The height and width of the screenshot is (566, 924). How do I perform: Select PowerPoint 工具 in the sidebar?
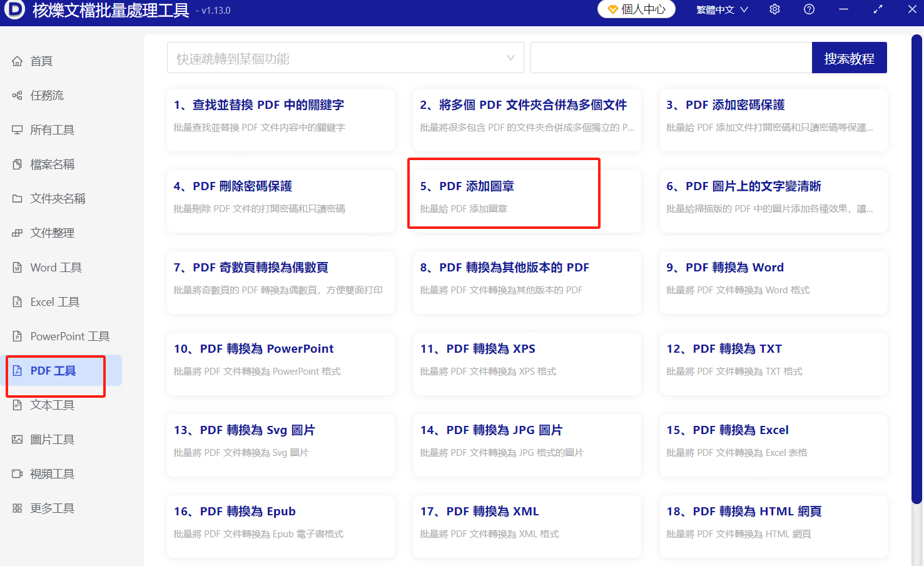(x=69, y=336)
